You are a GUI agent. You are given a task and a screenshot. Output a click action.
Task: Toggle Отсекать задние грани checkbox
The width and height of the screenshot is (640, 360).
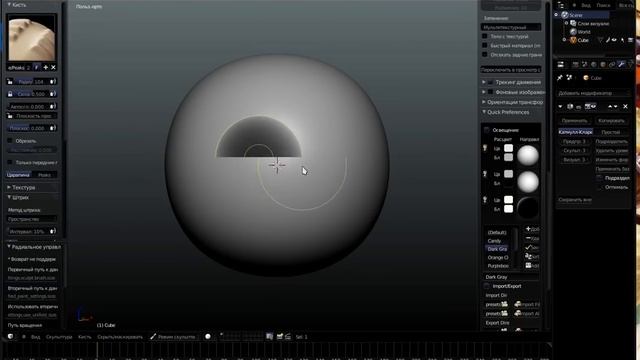[485, 55]
